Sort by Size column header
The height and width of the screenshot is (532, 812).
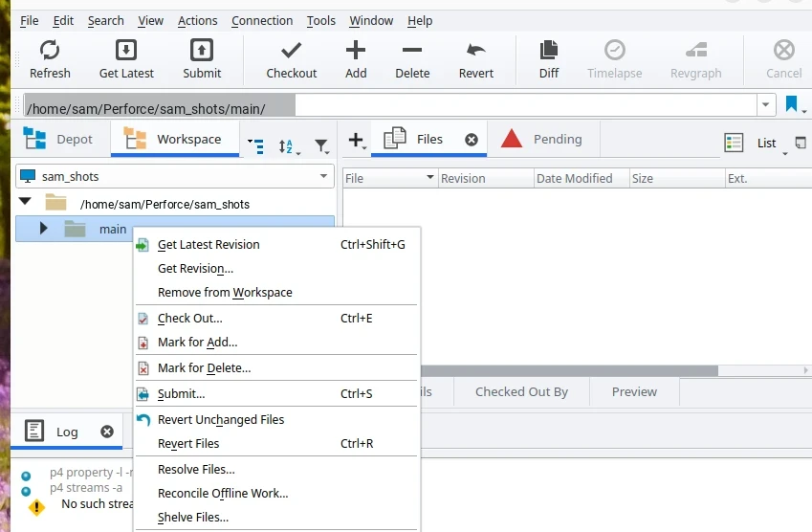click(677, 178)
